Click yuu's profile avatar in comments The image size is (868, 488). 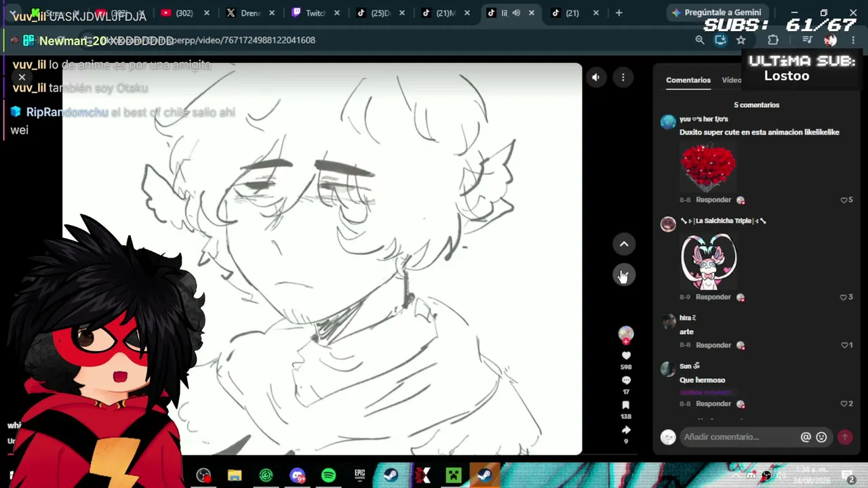pos(668,122)
